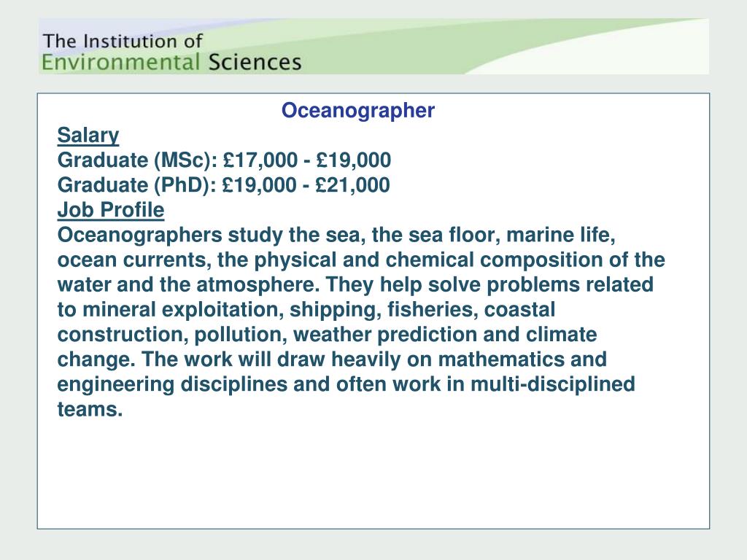Click the sentence starting Oceanographers study the sea
This screenshot has width=747, height=560.
pyautogui.click(x=361, y=260)
